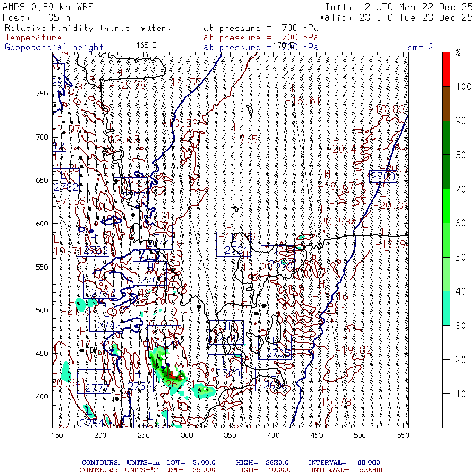The image size is (476, 476).
Task: Select the bright green 60–70 colorbar segment
Action: coord(446,206)
